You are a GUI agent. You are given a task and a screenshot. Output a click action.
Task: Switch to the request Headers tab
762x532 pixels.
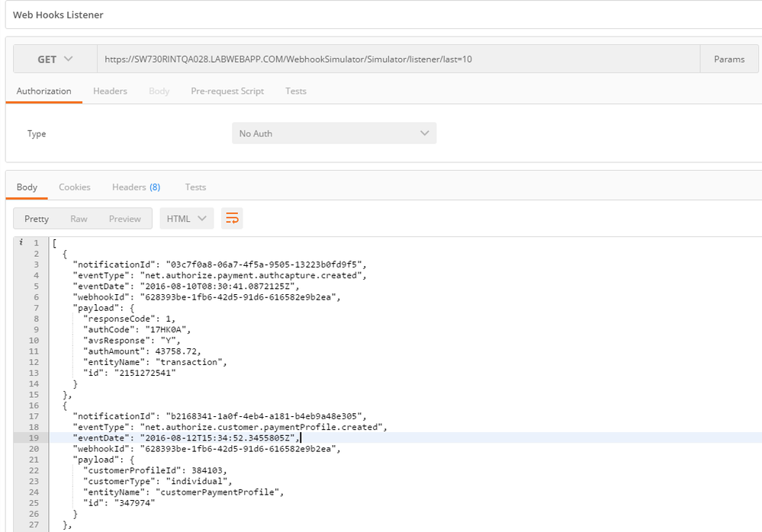point(110,91)
